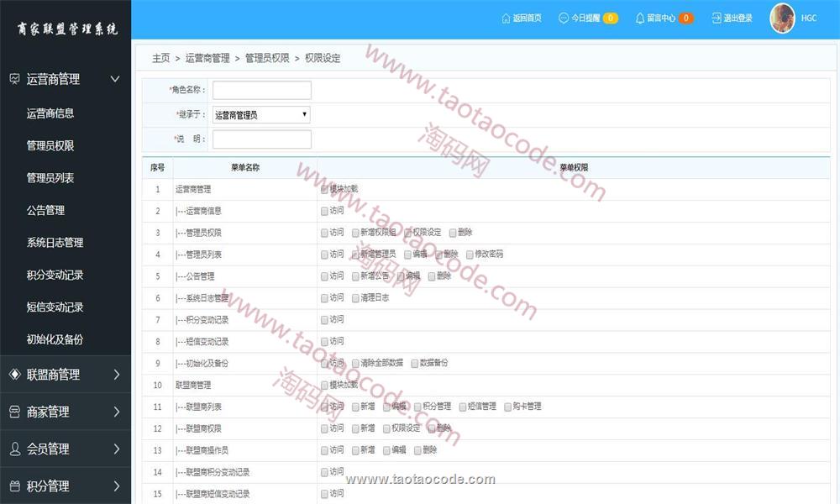
Task: Open the 继承于 dropdown list
Action: pyautogui.click(x=261, y=115)
